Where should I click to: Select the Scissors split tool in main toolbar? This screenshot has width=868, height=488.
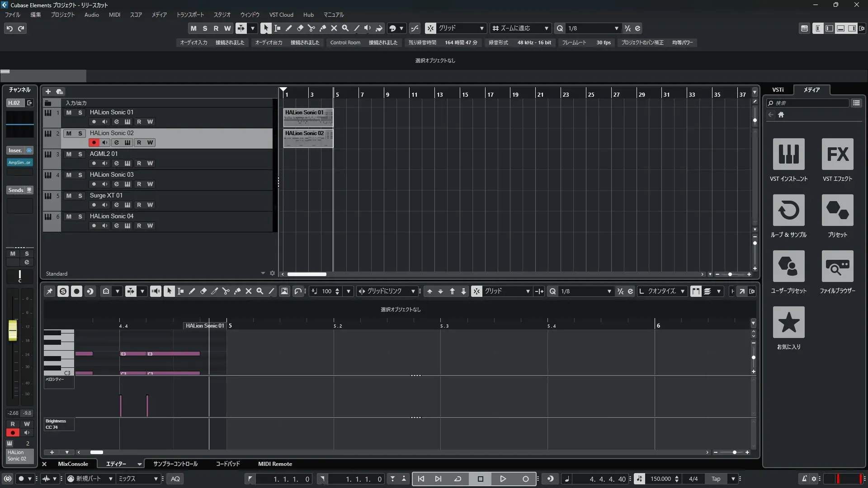[311, 28]
